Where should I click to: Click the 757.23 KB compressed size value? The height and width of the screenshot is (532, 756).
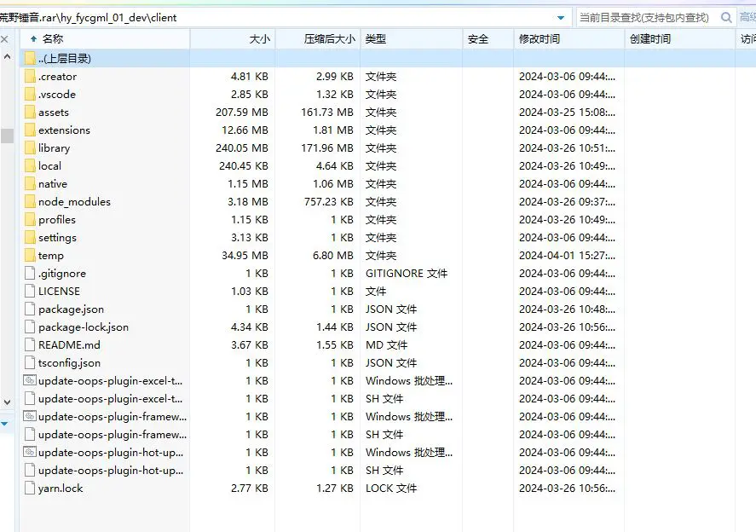click(x=328, y=201)
